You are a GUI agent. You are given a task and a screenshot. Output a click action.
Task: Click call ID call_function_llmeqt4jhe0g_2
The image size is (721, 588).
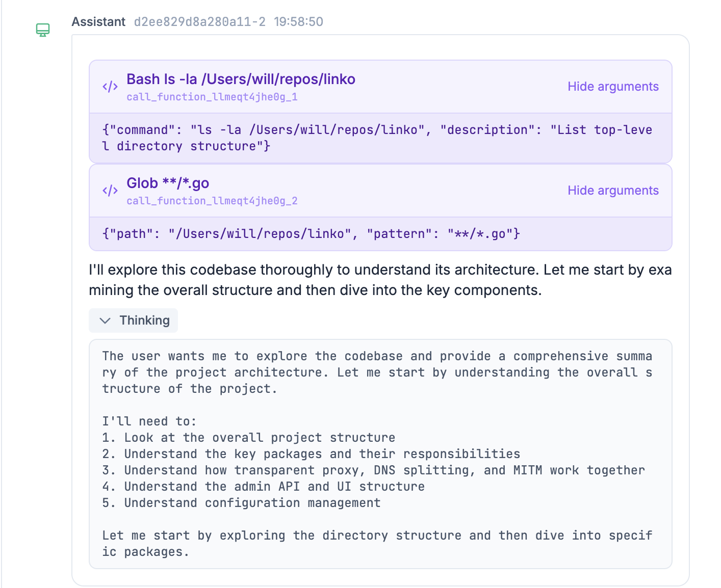click(x=212, y=201)
